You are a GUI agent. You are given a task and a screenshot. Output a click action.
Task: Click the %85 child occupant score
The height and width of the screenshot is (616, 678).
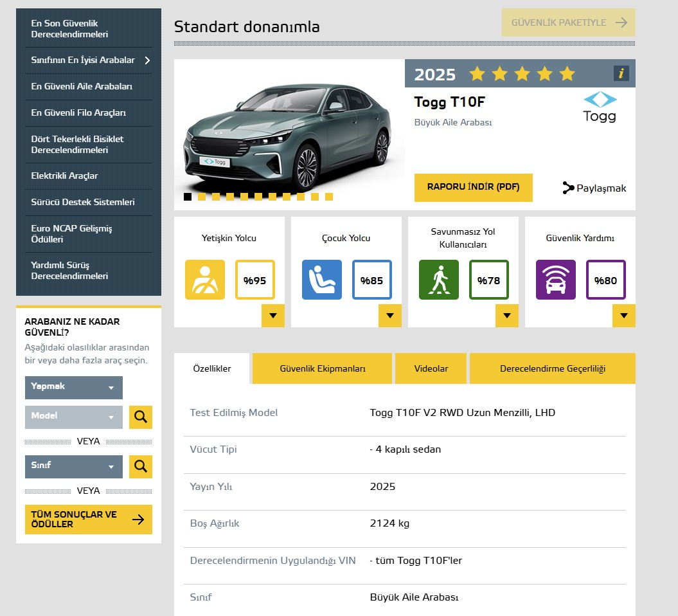click(372, 280)
